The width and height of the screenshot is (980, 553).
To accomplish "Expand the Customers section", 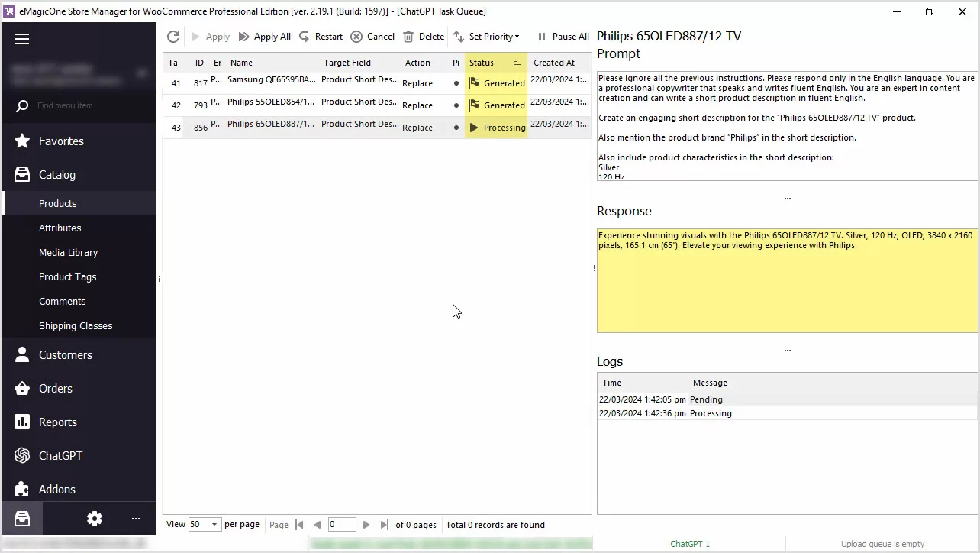I will coord(65,355).
